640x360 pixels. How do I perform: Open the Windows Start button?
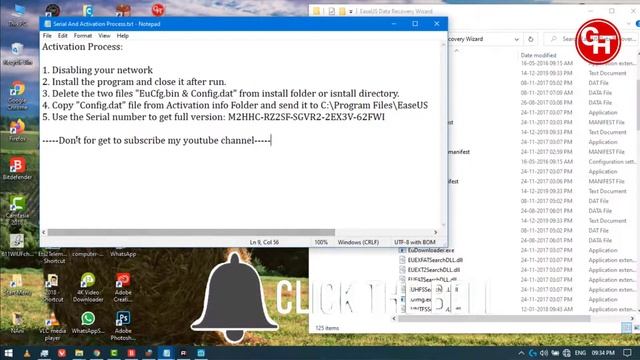click(9, 353)
